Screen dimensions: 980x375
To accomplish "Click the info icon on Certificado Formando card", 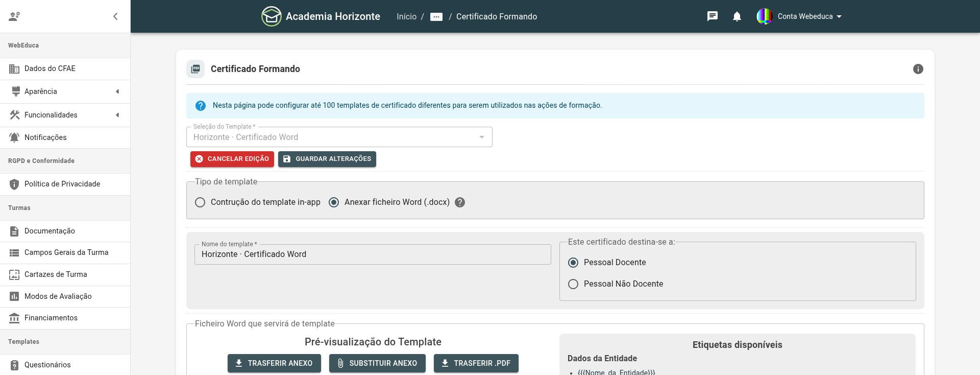I will tap(918, 69).
